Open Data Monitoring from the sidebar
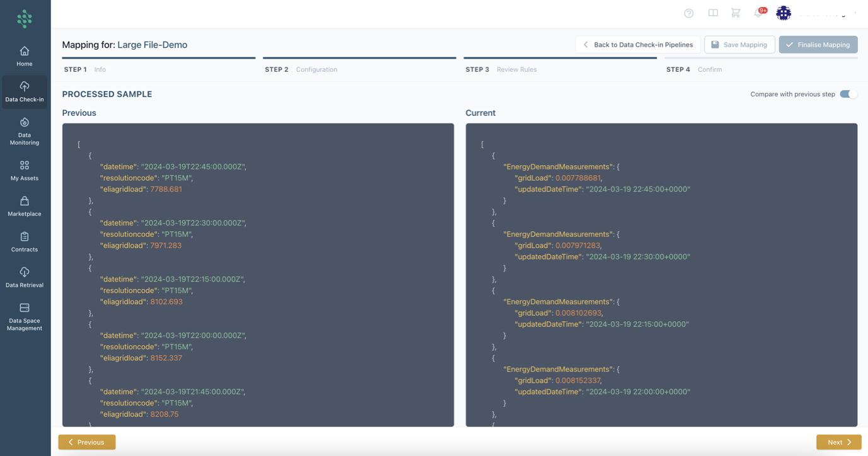This screenshot has width=868, height=456. click(25, 131)
